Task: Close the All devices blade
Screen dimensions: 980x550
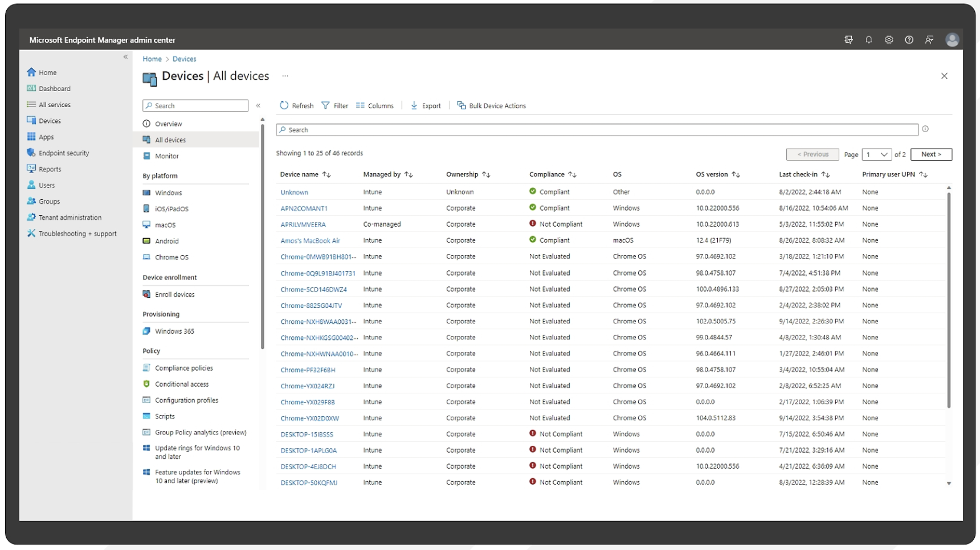Action: click(944, 76)
